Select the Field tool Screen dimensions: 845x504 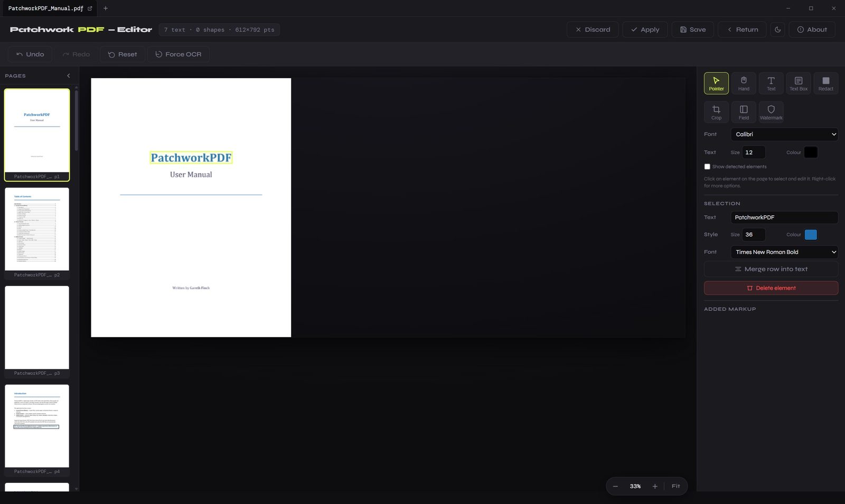(744, 112)
